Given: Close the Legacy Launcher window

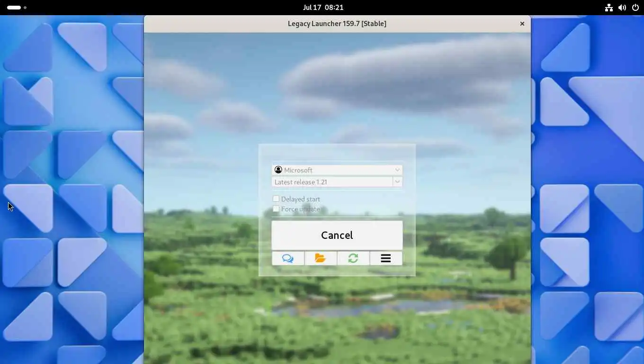Looking at the screenshot, I should pos(522,24).
